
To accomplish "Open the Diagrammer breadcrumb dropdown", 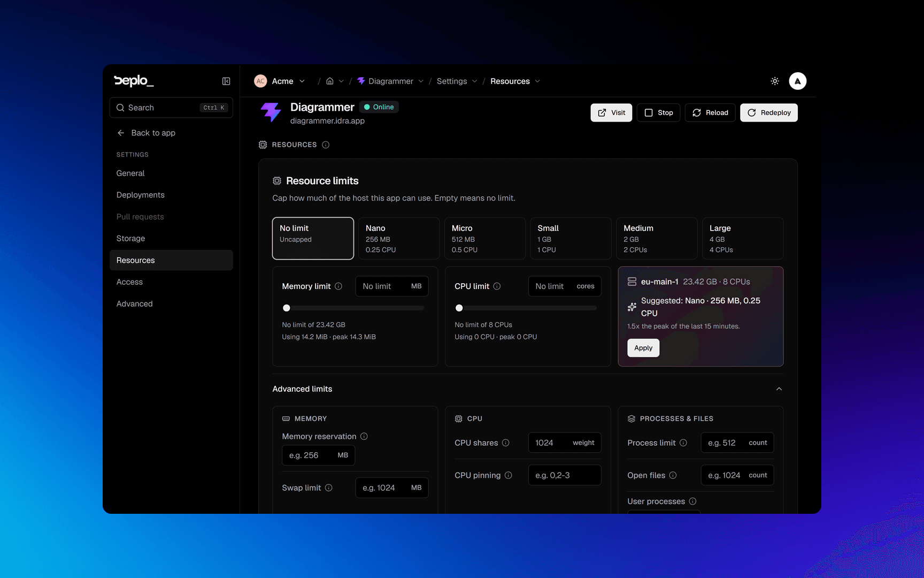I will [x=421, y=81].
